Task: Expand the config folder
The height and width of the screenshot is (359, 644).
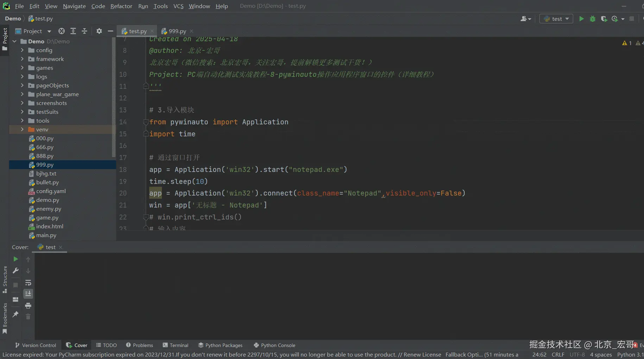Action: [x=22, y=50]
